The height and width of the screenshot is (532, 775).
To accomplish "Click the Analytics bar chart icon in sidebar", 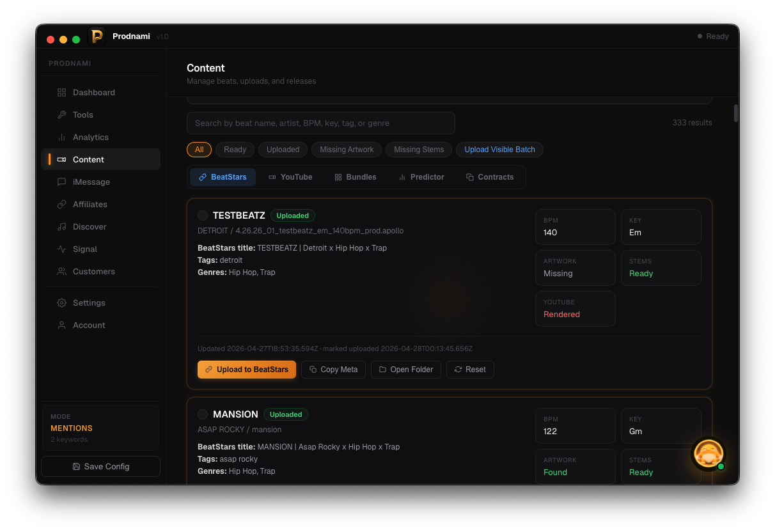I will (61, 137).
